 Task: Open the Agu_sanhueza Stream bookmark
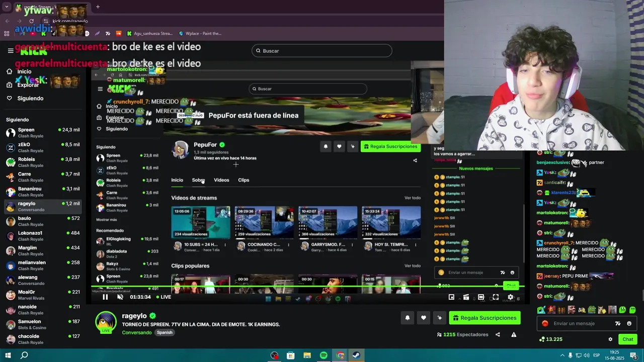pyautogui.click(x=149, y=34)
